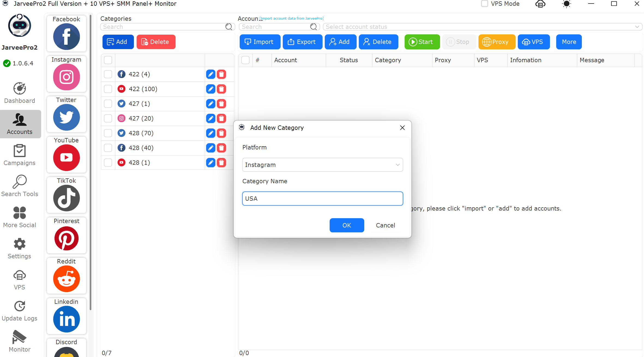Screen dimensions: 644x357
Task: Enable the VPS Mode checkbox
Action: [x=484, y=4]
